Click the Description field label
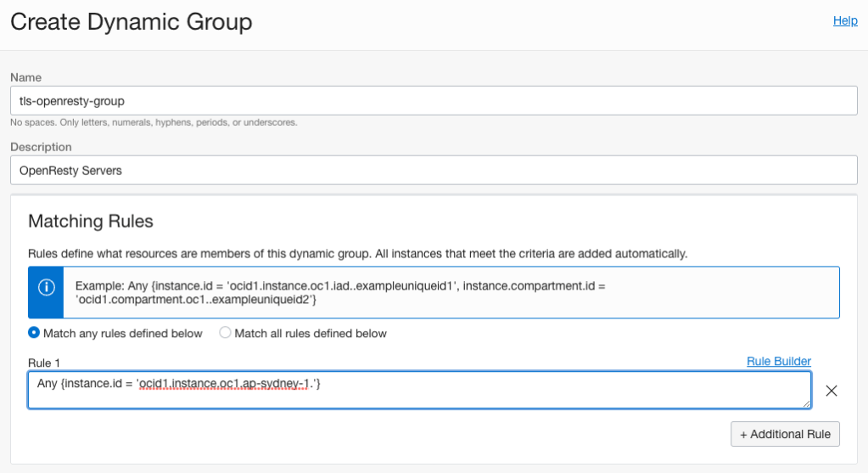This screenshot has width=868, height=473. click(x=42, y=147)
